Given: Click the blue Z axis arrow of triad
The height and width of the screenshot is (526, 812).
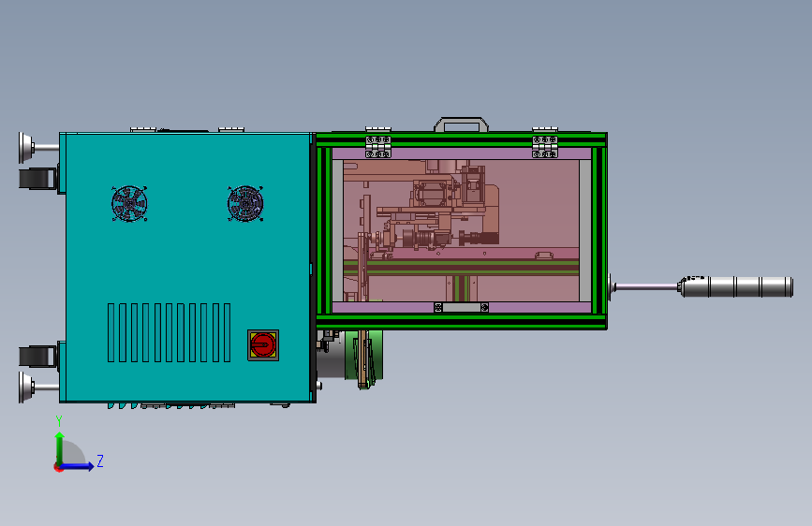Looking at the screenshot, I should [x=79, y=466].
